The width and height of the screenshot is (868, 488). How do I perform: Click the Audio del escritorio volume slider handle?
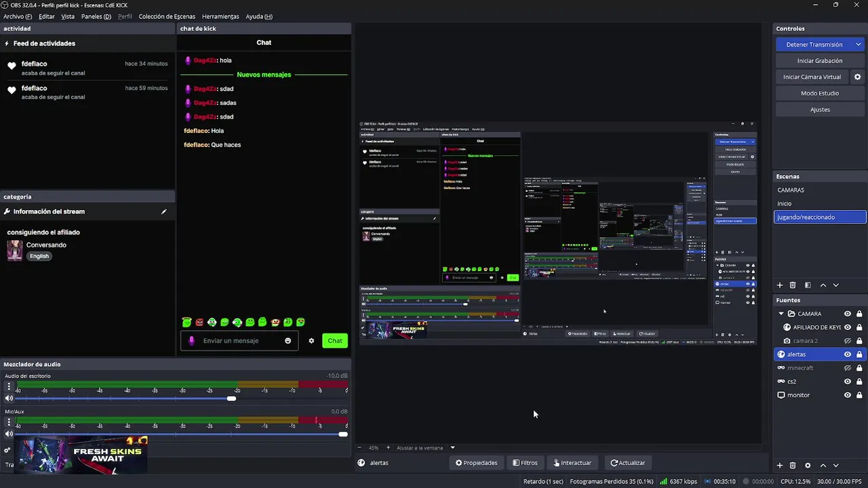point(231,399)
